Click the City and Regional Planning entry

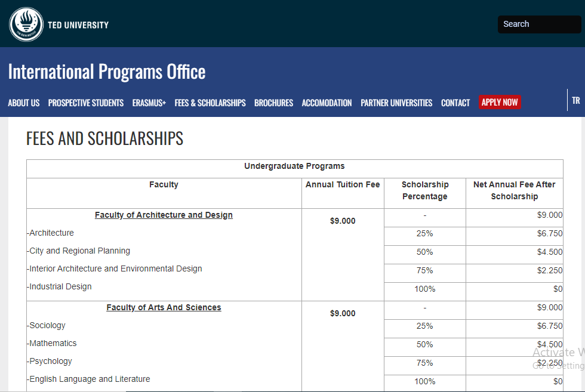pos(78,251)
